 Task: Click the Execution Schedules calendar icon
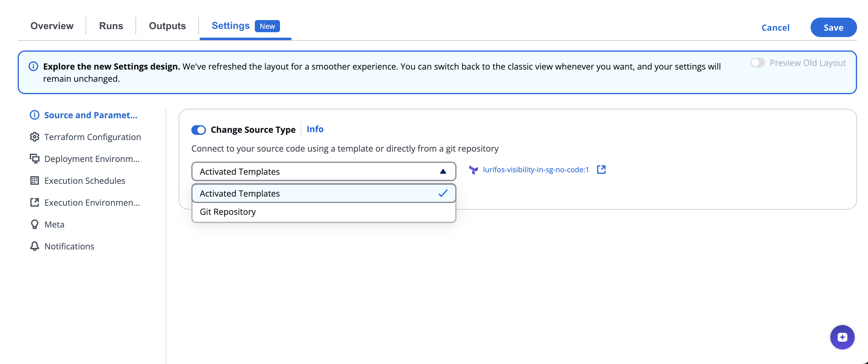[x=34, y=181]
